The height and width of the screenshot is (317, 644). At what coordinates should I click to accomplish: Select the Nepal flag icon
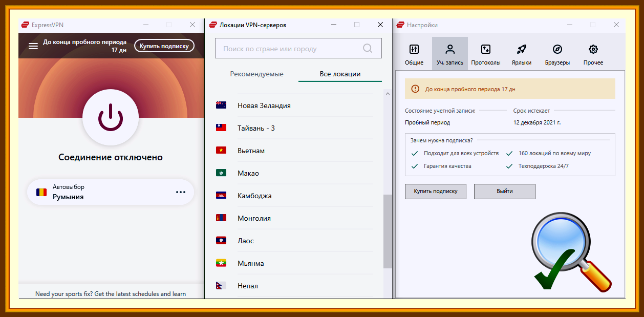[x=221, y=286]
